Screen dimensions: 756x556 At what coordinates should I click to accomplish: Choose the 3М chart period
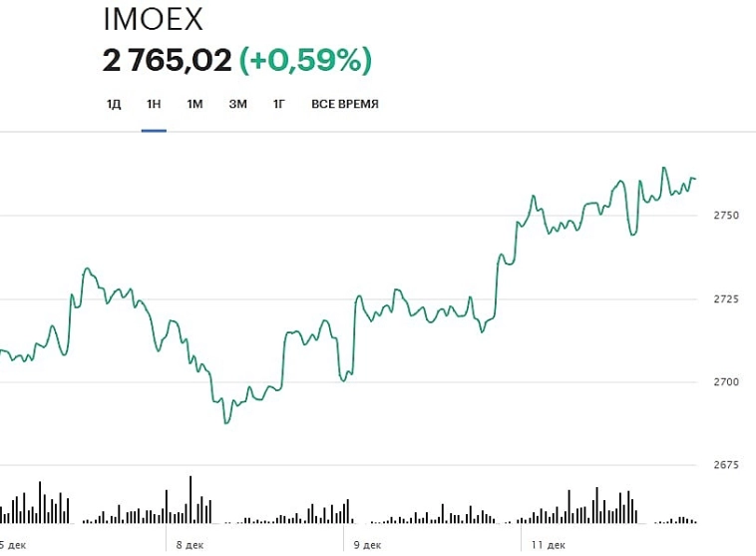point(237,104)
